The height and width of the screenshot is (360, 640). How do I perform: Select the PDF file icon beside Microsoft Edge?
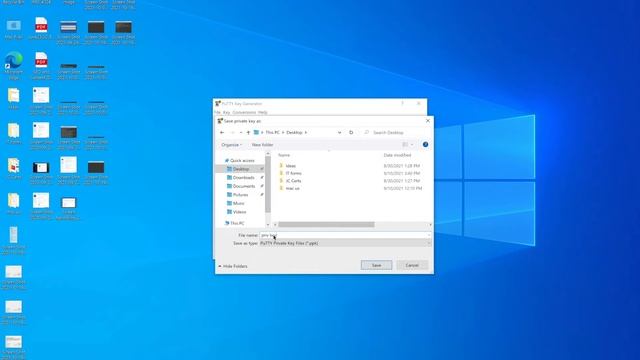(41, 65)
